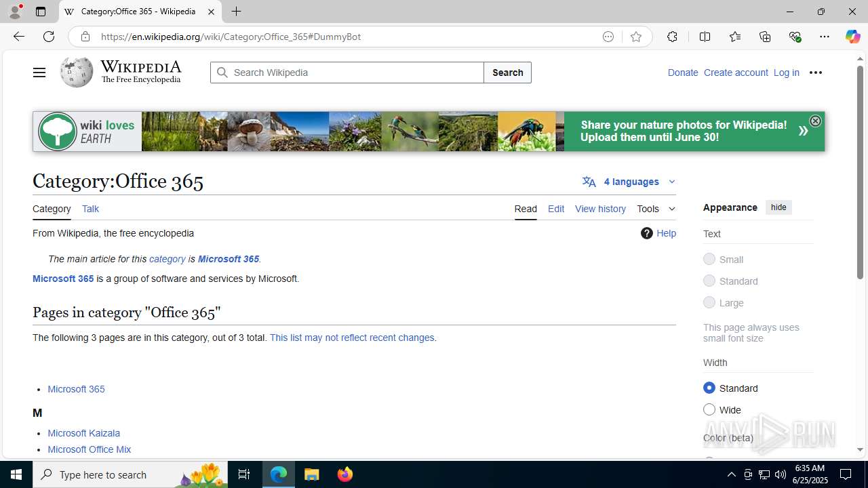
Task: Click the Help question mark icon
Action: tap(647, 233)
